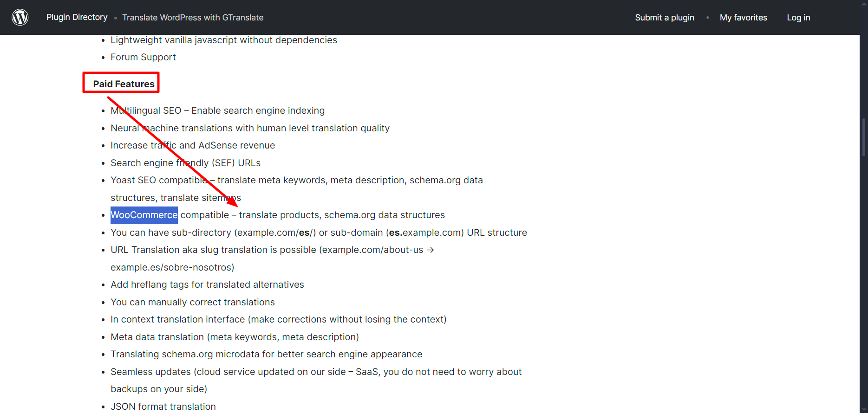Click the Paid Features heading
Screen dimensions: 868x413
click(x=124, y=84)
